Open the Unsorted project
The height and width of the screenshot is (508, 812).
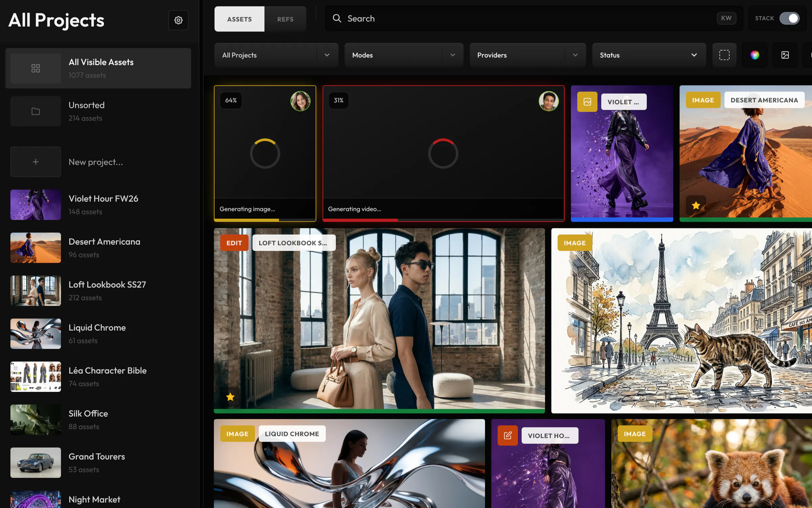(98, 111)
